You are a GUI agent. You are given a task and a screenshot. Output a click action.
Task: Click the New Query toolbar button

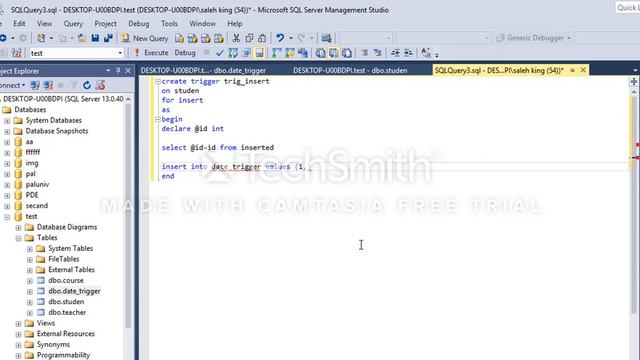[x=145, y=38]
